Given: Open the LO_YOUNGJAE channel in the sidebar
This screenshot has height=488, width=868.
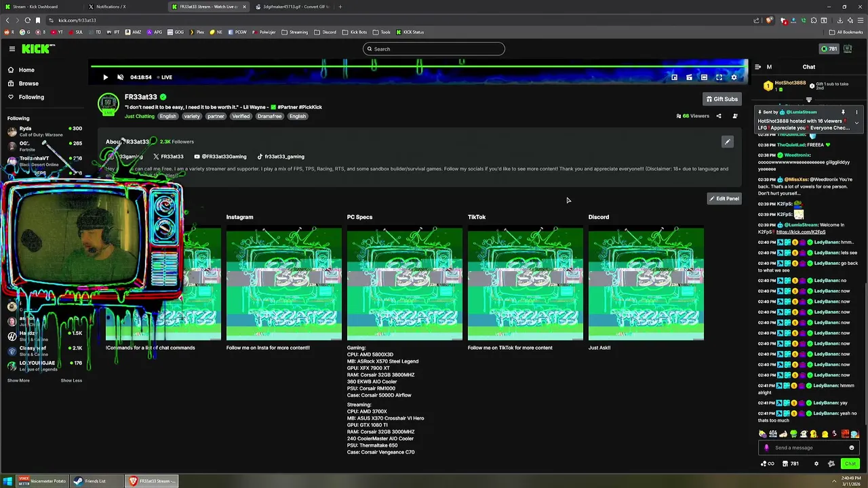Looking at the screenshot, I should click(x=44, y=365).
